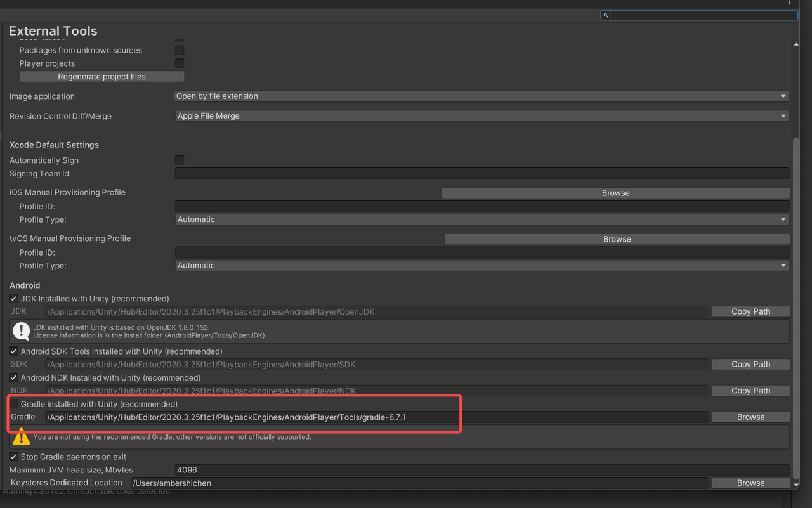Click the scrollbar down arrow

click(796, 485)
